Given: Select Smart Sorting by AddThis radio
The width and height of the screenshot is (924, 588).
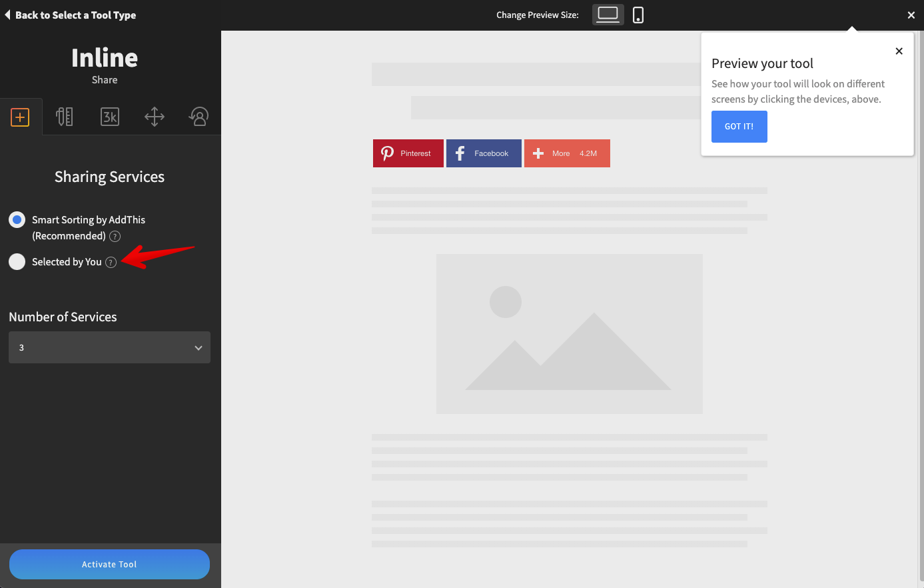Looking at the screenshot, I should 17,219.
